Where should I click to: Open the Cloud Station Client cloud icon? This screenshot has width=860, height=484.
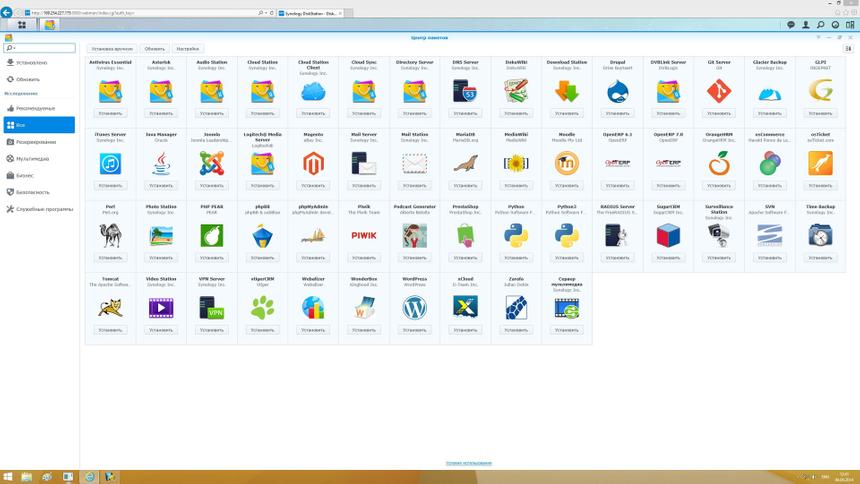[x=313, y=92]
